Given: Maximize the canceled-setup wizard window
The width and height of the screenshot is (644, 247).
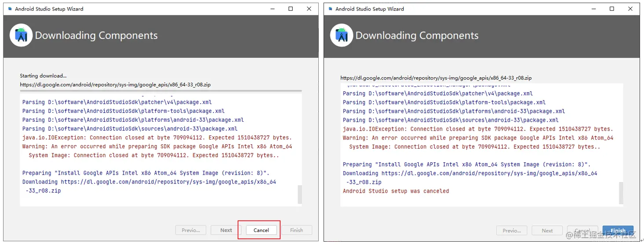Looking at the screenshot, I should tap(611, 9).
